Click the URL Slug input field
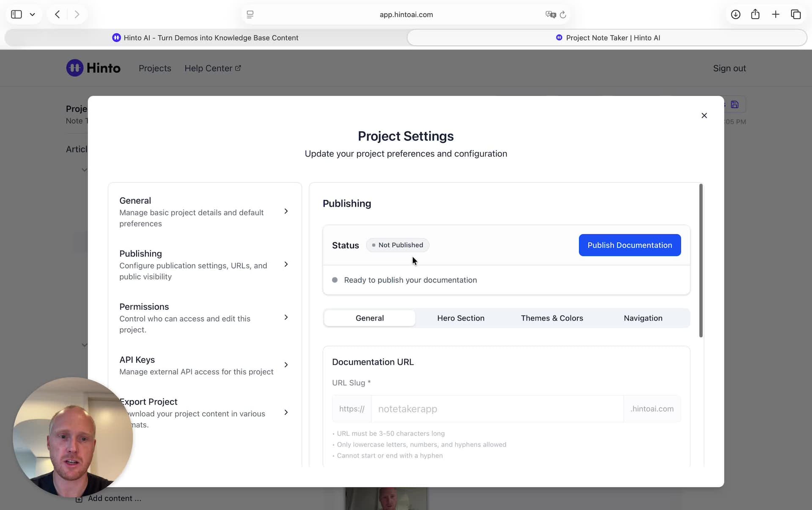 [497, 409]
